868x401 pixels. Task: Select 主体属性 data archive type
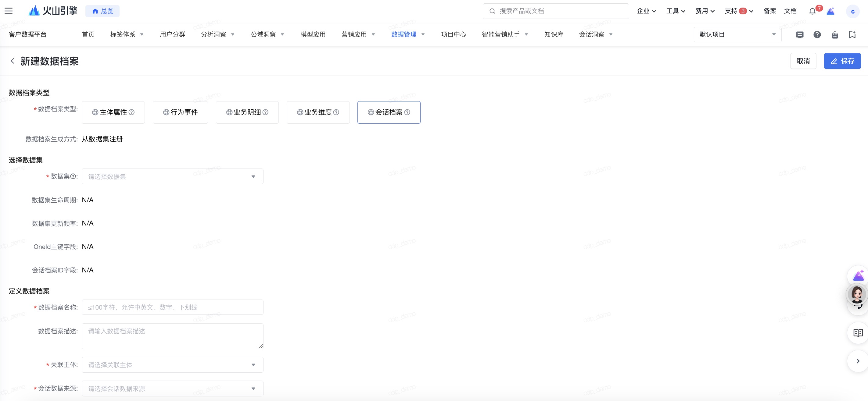click(113, 112)
